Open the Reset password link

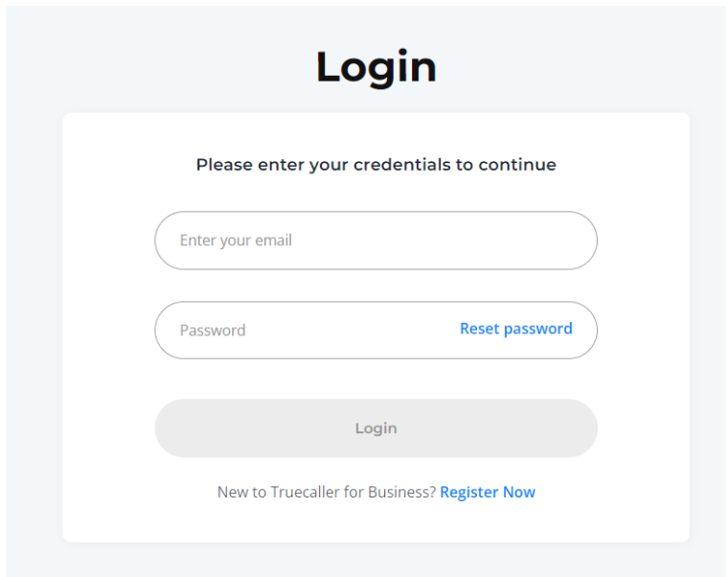pos(515,329)
